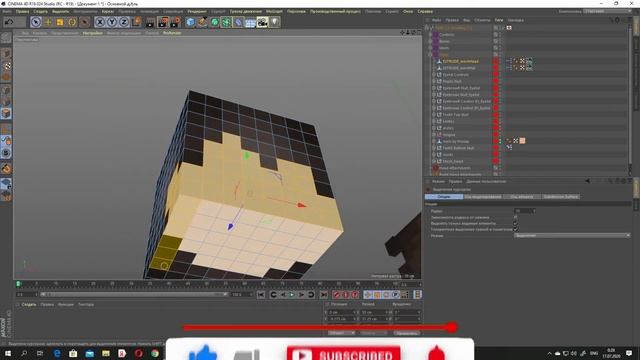Expand the Pupils Null item
The width and height of the screenshot is (640, 360).
tap(434, 81)
